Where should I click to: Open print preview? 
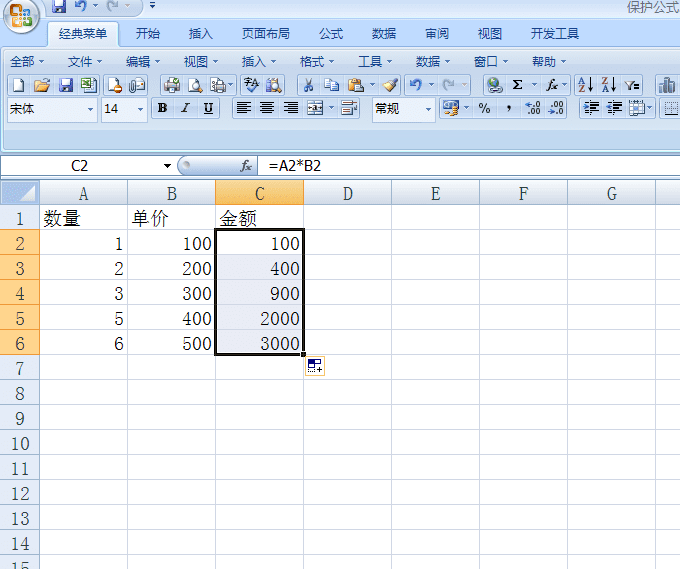195,85
